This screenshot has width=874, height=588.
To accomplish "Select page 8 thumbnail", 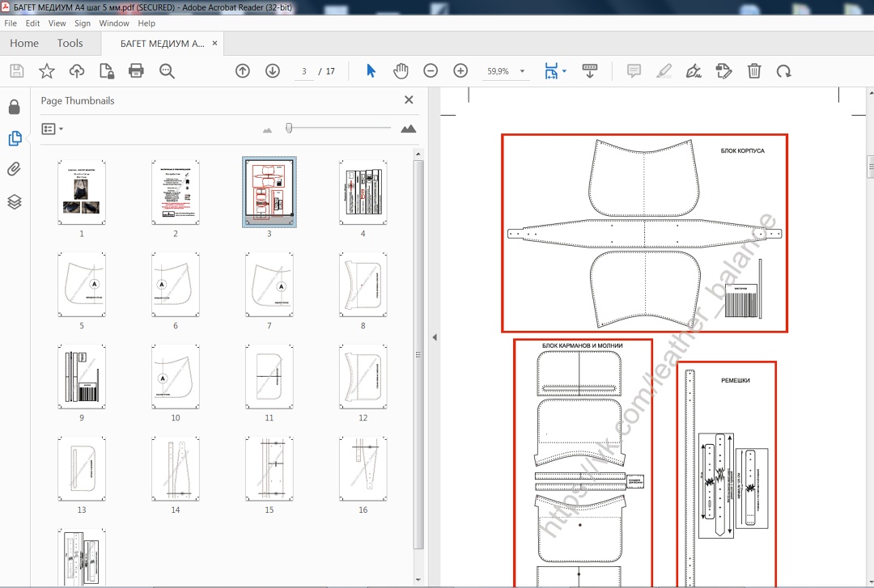I will click(x=363, y=285).
